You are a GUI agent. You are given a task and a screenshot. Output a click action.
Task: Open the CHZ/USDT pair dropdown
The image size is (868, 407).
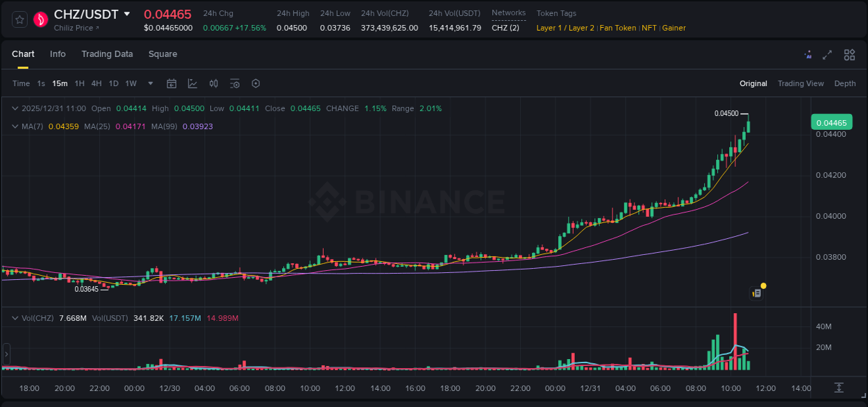[127, 13]
